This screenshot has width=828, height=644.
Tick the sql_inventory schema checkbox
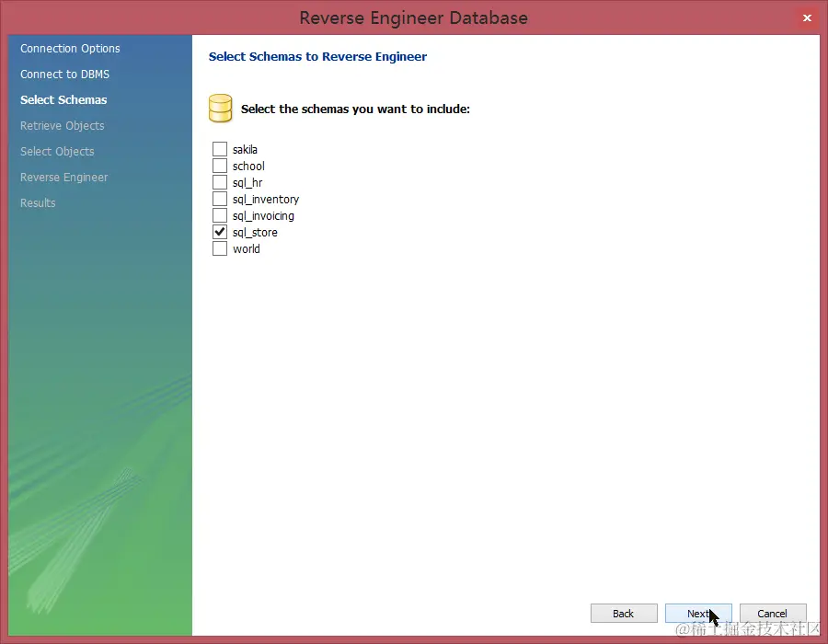coord(220,199)
